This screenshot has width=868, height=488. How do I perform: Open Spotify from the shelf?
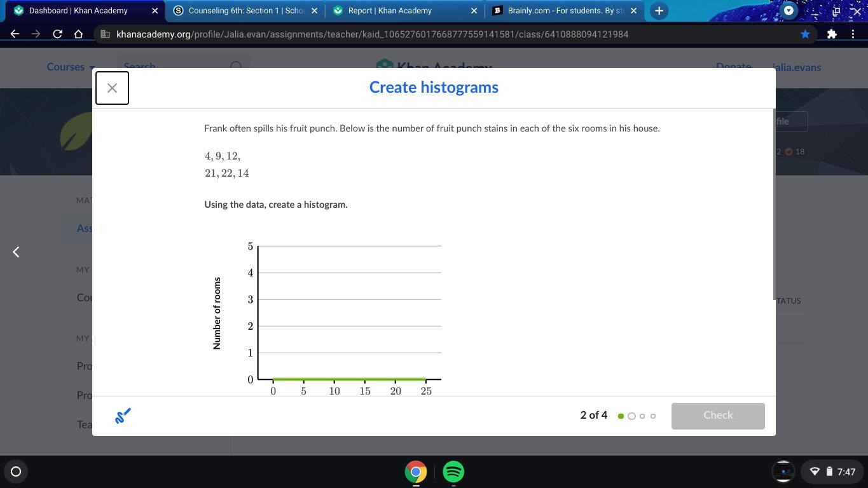(453, 472)
